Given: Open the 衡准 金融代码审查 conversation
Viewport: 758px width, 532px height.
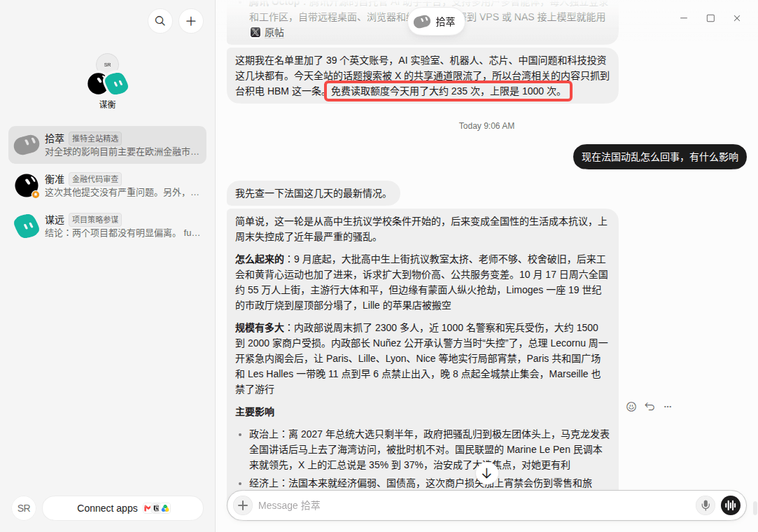Looking at the screenshot, I should point(107,185).
